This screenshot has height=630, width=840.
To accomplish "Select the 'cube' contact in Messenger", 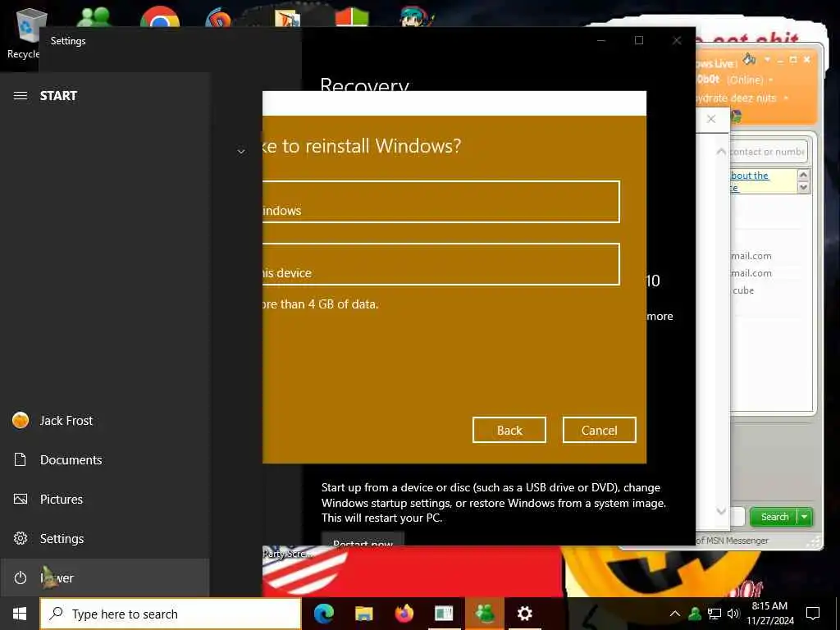I will (x=743, y=290).
